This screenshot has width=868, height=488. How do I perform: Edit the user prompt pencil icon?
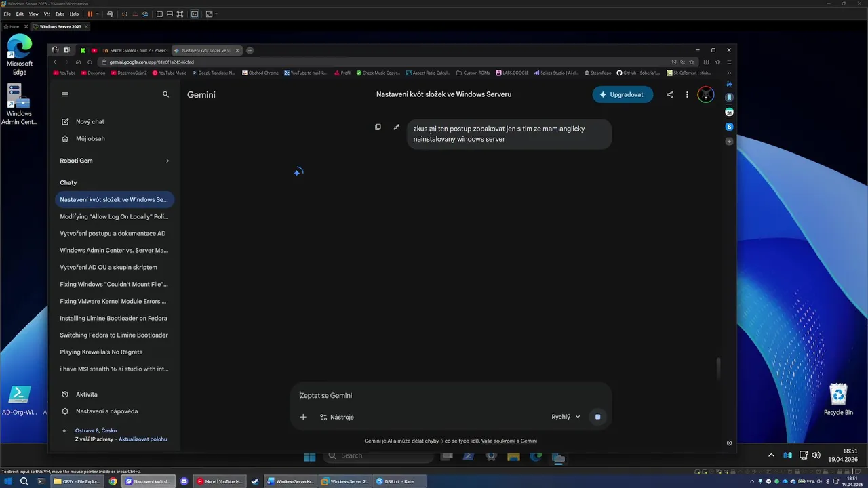[397, 127]
